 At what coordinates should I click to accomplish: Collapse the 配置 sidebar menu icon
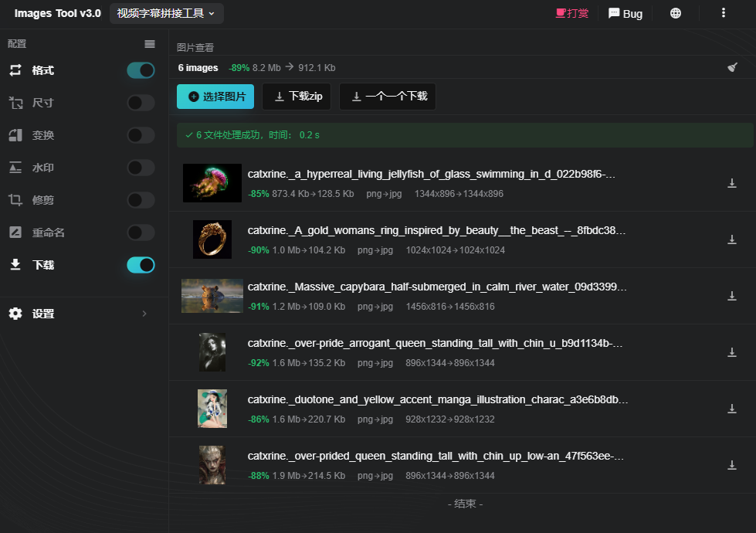click(x=150, y=44)
